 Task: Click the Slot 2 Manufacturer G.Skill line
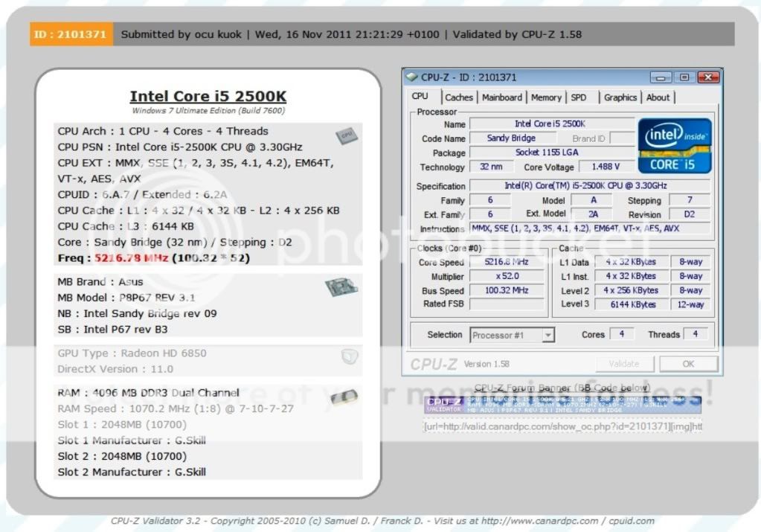132,472
